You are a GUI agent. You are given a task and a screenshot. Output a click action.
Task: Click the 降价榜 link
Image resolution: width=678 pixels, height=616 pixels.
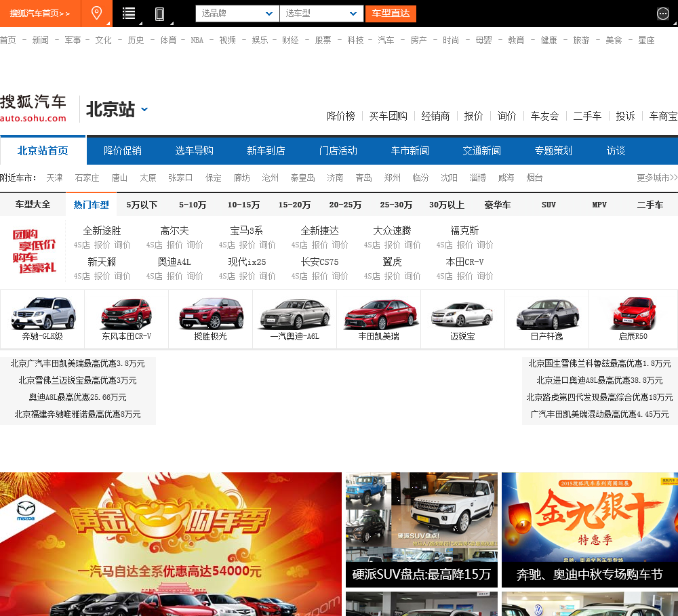[341, 116]
